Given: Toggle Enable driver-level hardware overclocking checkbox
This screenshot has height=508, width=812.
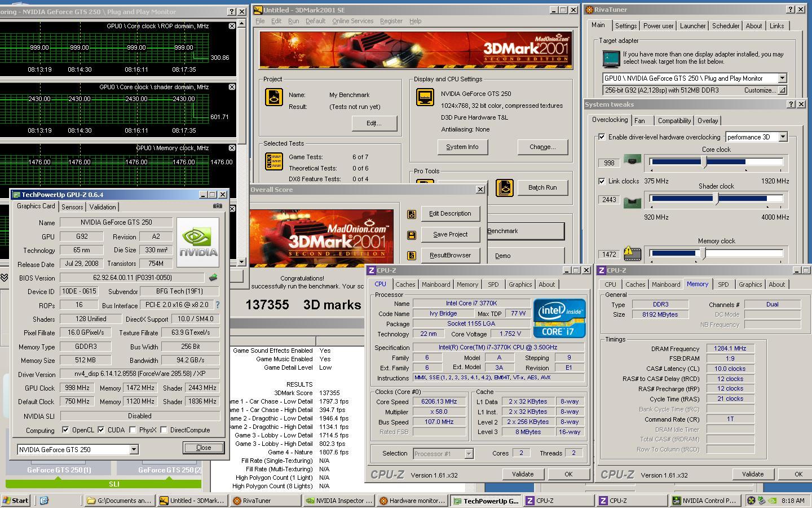Looking at the screenshot, I should tap(602, 137).
